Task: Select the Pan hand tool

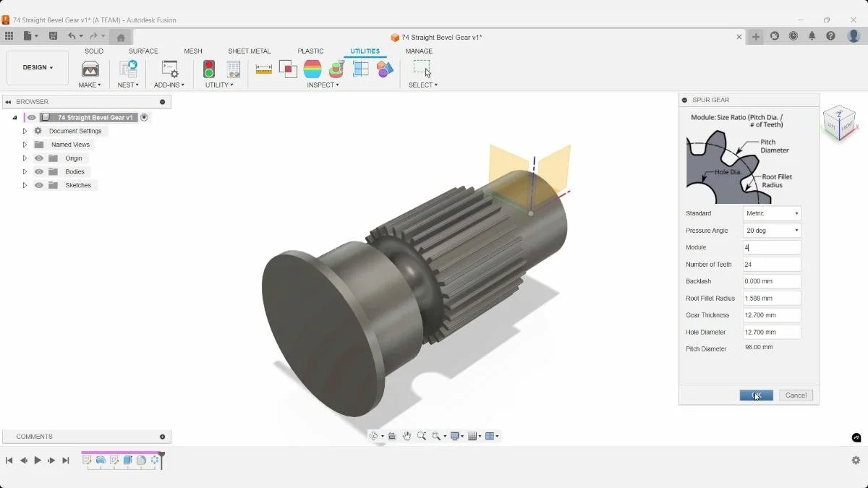Action: [407, 436]
